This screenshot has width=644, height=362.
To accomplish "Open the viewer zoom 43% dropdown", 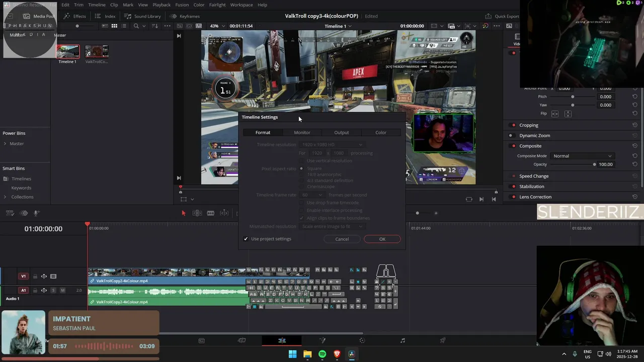I will [219, 26].
